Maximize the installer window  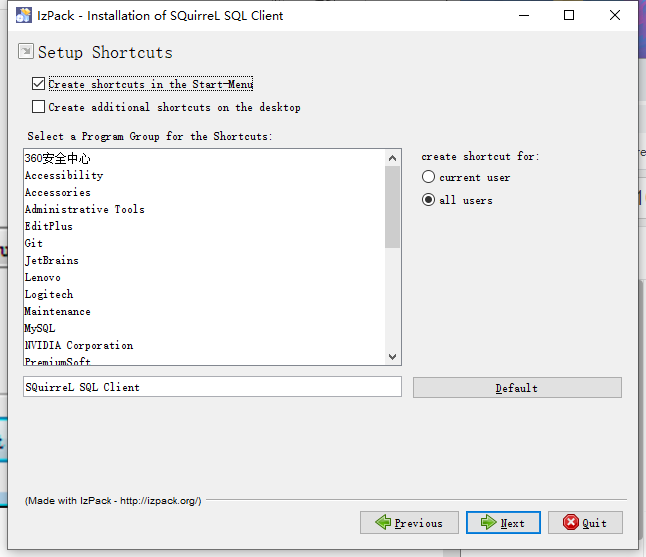569,15
